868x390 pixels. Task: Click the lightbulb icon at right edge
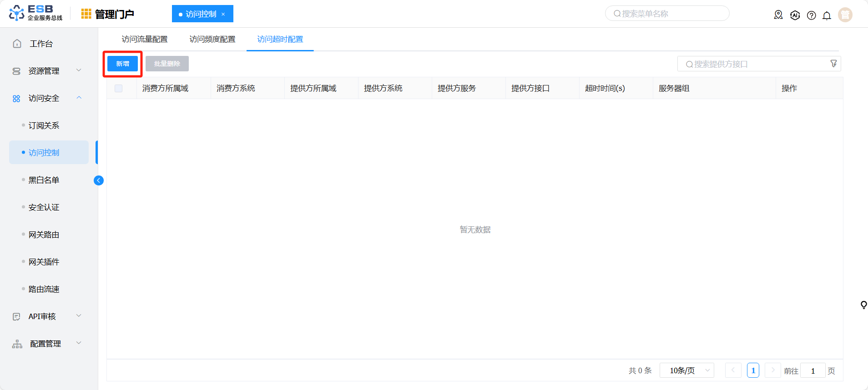coord(863,305)
